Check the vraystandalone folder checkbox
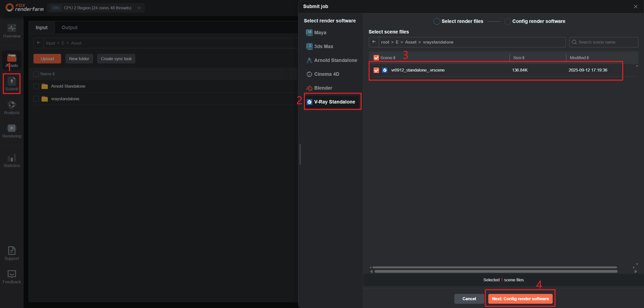The height and width of the screenshot is (308, 644). click(36, 99)
